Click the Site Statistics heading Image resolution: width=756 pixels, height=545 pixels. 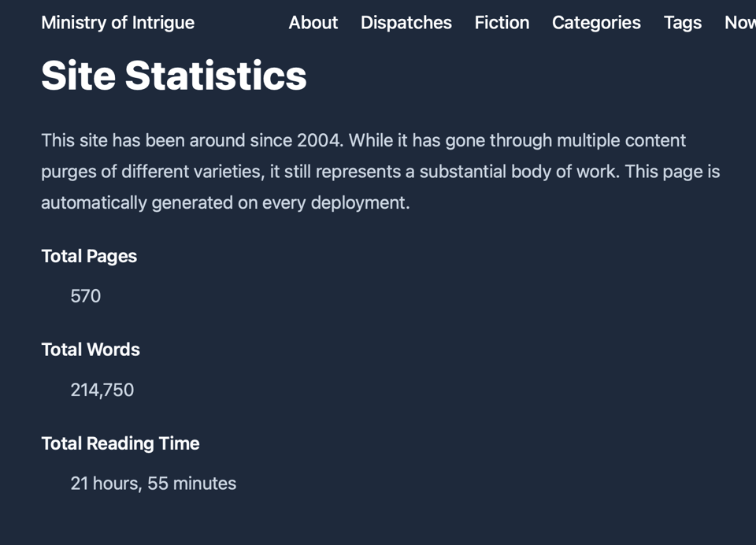coord(174,76)
